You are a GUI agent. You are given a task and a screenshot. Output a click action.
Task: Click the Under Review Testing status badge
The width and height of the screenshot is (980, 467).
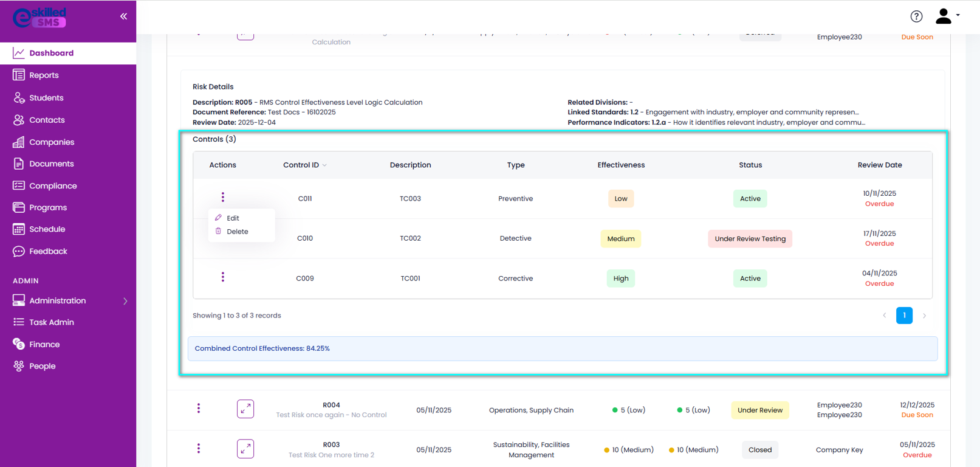point(750,239)
